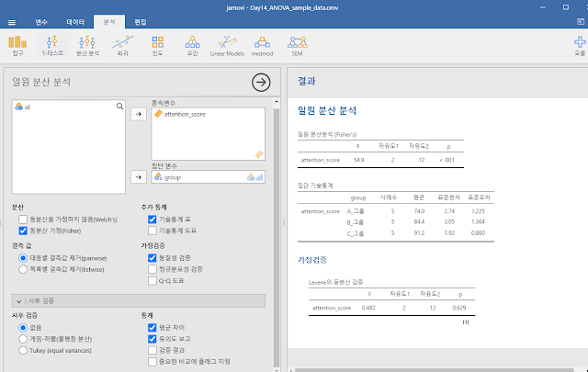Enable 중요한 비교에 플래그 지정 checkbox
Viewport: 588px width, 372px height.
coord(153,362)
